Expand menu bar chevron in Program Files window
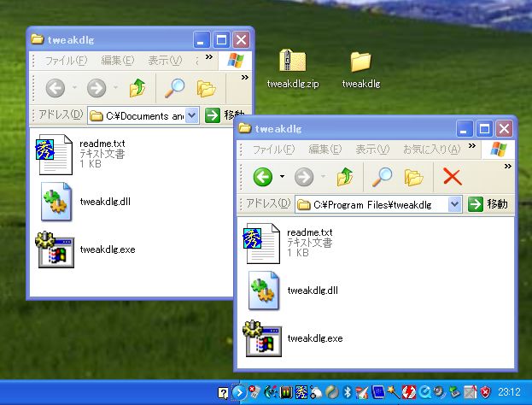Screen dimensions: 532x405 click(x=472, y=145)
